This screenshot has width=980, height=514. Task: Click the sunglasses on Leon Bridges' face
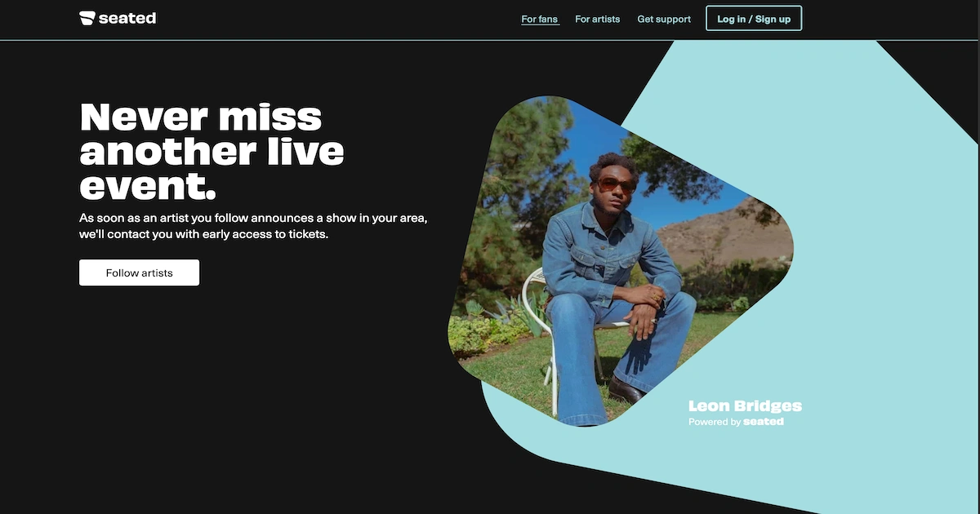click(617, 184)
